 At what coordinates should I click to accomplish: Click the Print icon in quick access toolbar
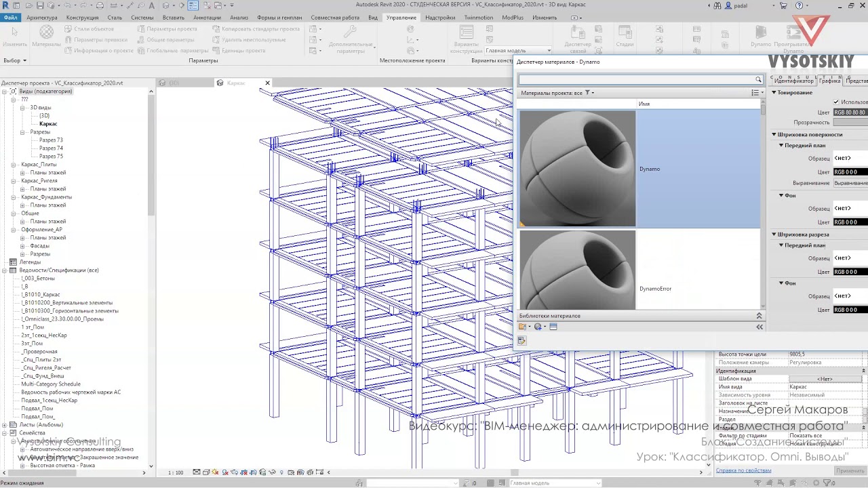[x=99, y=5]
